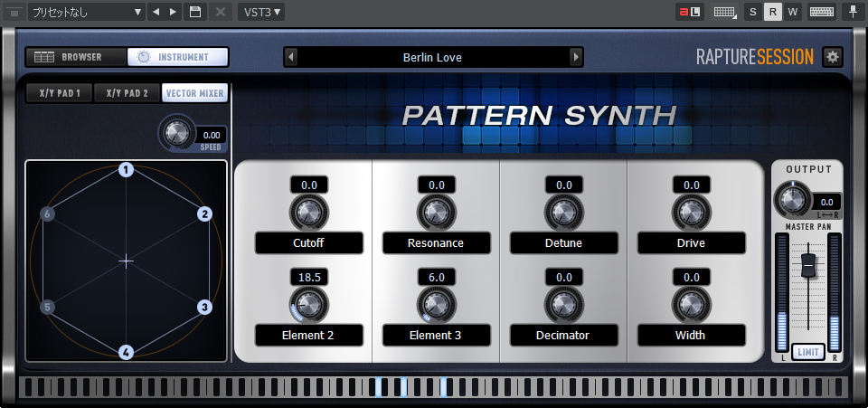This screenshot has height=408, width=868.
Task: Click the Master Pan knob
Action: click(x=793, y=199)
